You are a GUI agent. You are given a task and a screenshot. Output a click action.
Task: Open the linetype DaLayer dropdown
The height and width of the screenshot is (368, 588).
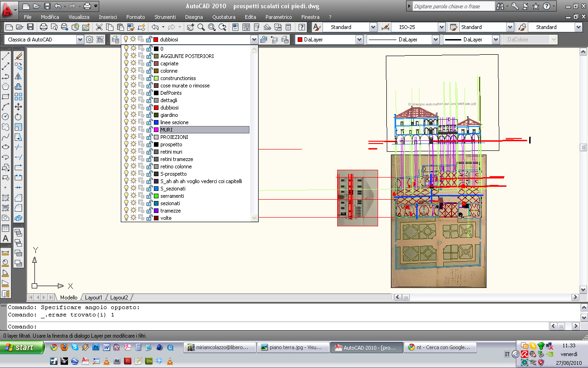pos(435,40)
